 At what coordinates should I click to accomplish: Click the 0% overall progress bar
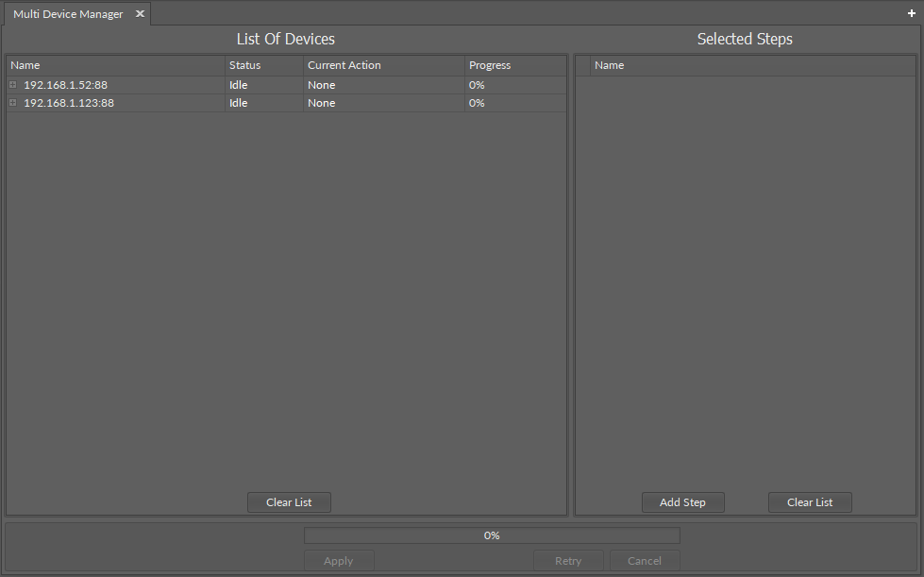(491, 535)
